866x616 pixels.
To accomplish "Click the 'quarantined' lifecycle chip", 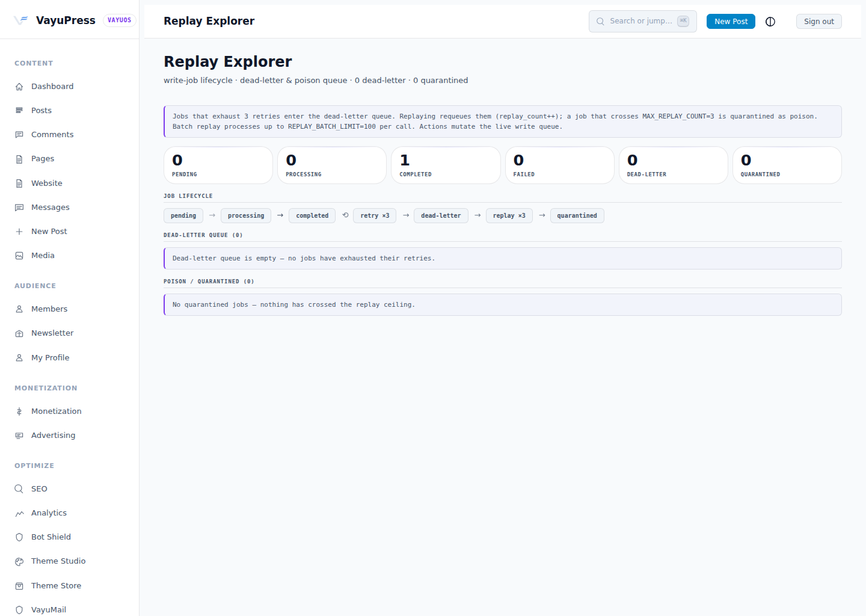I will coord(577,216).
